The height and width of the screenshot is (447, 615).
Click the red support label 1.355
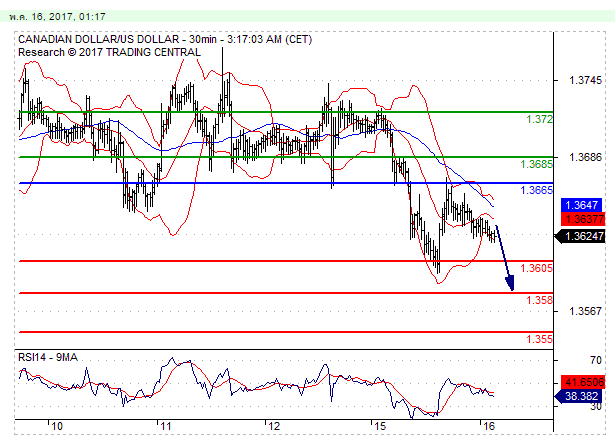(x=539, y=339)
